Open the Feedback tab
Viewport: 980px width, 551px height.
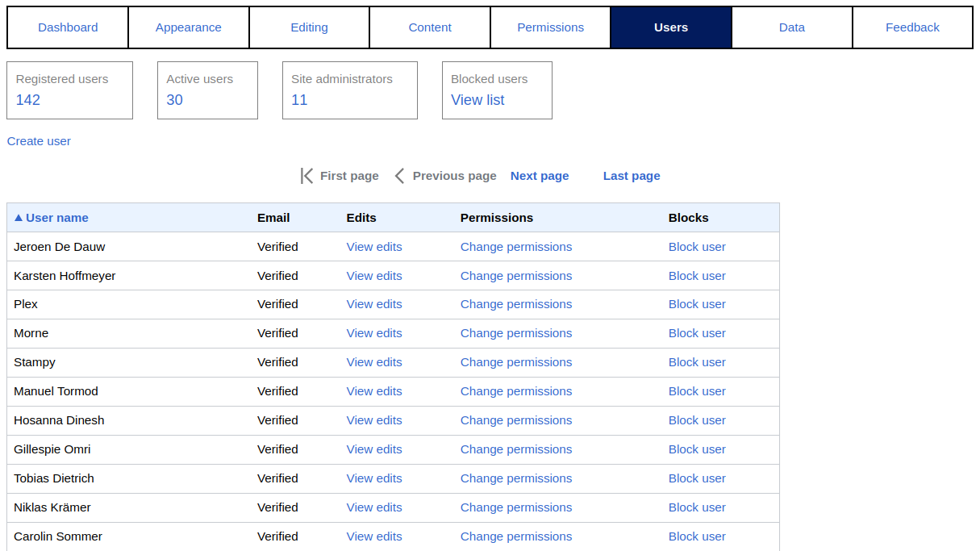[x=912, y=27]
